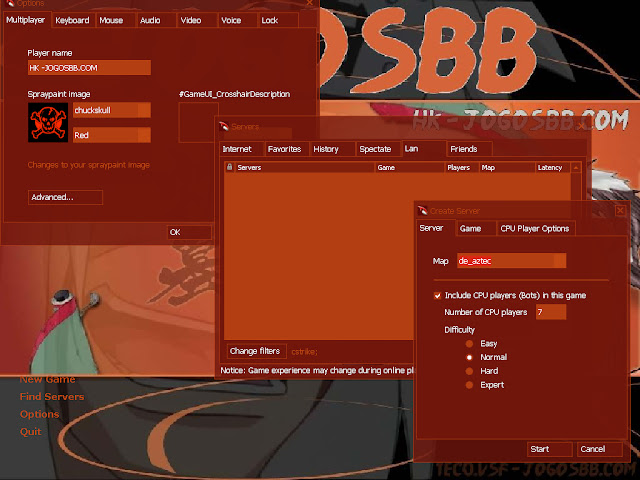This screenshot has height=480, width=640.
Task: Cancel the Create Server dialog
Action: coord(600,449)
